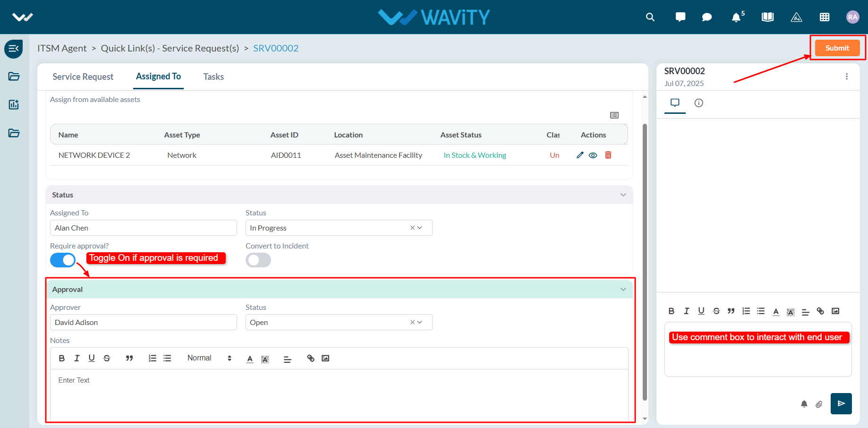Viewport: 868px width, 428px height.
Task: Insert blockquote in Notes editor
Action: pyautogui.click(x=129, y=358)
